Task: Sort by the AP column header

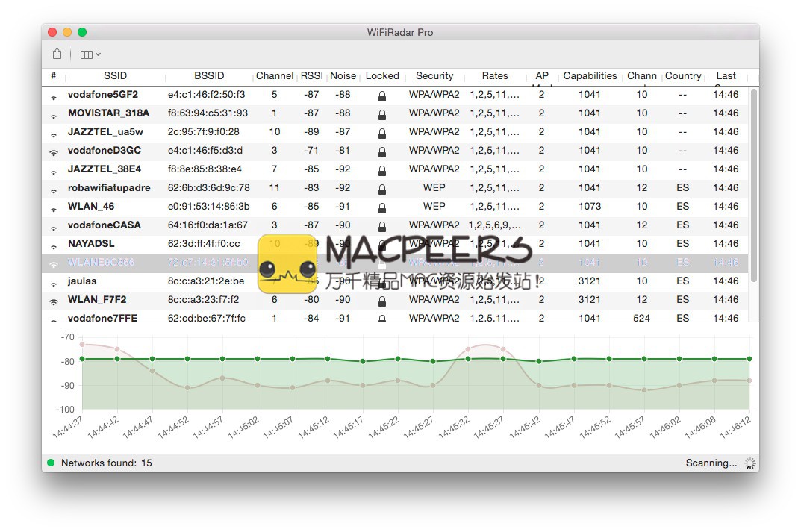Action: point(541,75)
